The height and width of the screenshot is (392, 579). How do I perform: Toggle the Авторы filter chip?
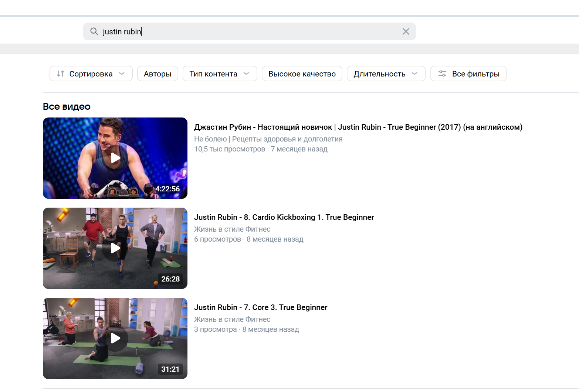coord(158,74)
